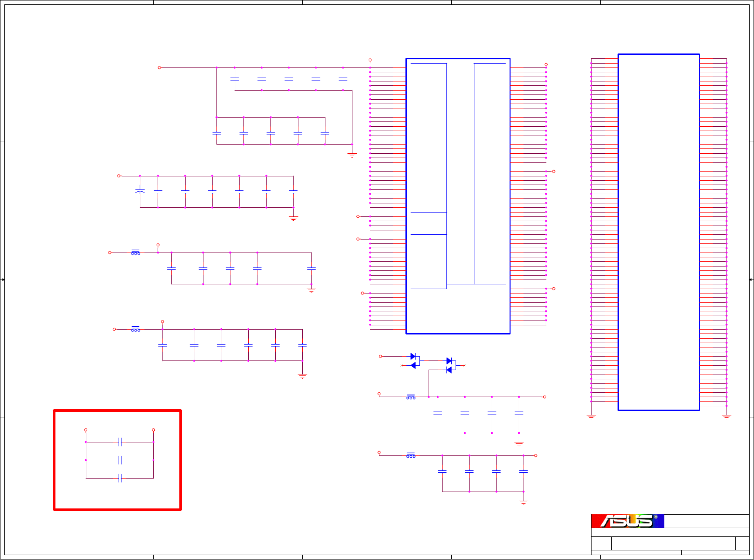Select the ground symbol of the diode-connected capacitor rail

(519, 443)
